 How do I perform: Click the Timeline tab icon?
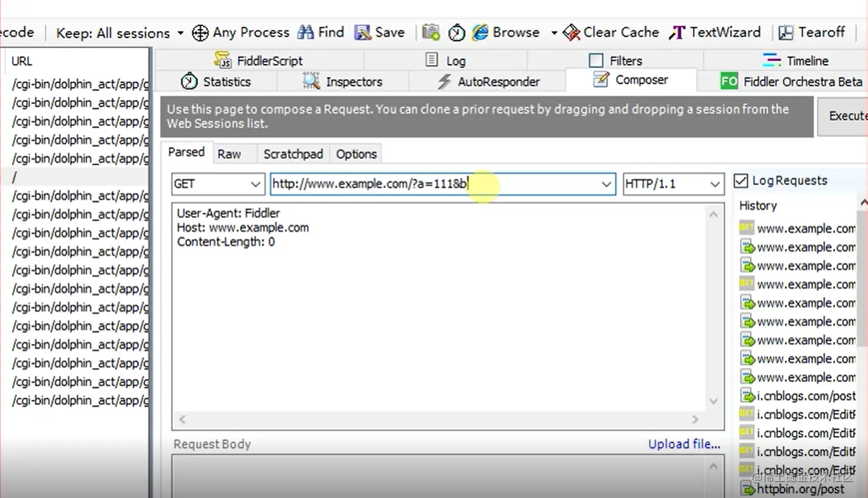click(x=772, y=60)
